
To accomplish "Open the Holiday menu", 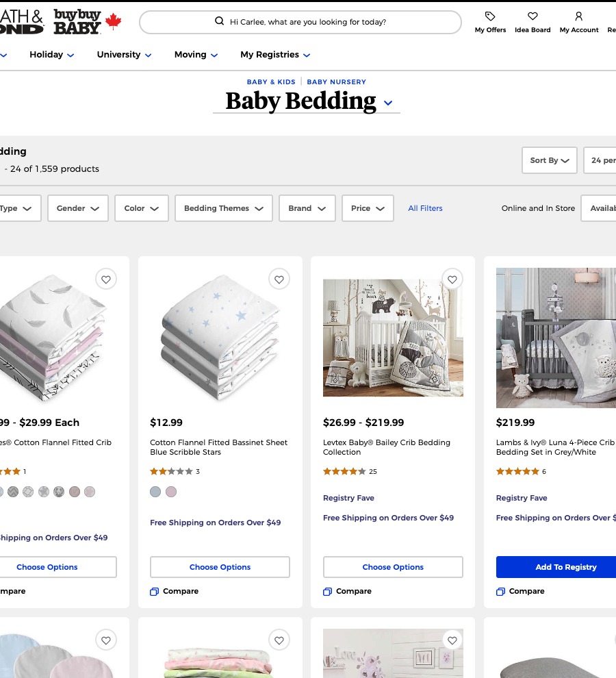I will click(52, 55).
